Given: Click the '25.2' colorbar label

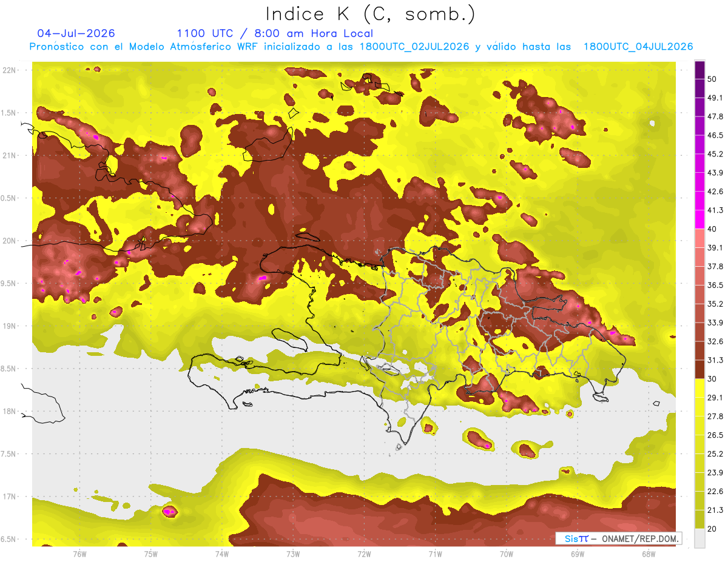Looking at the screenshot, I should coord(715,454).
